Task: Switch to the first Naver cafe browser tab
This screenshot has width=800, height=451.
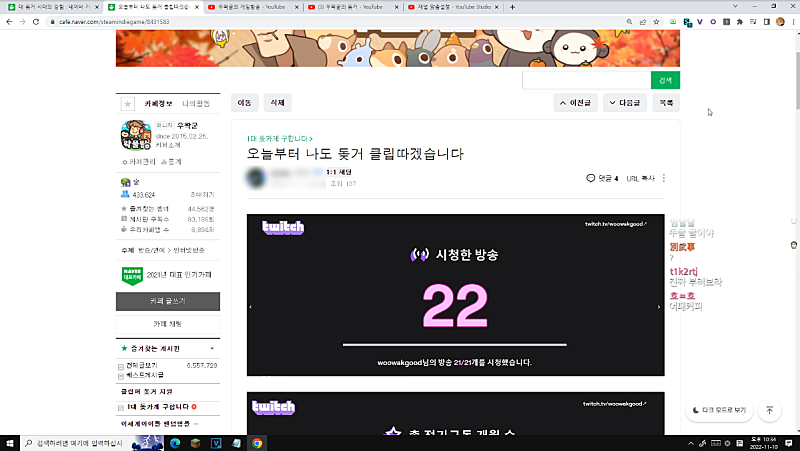Action: coord(53,7)
